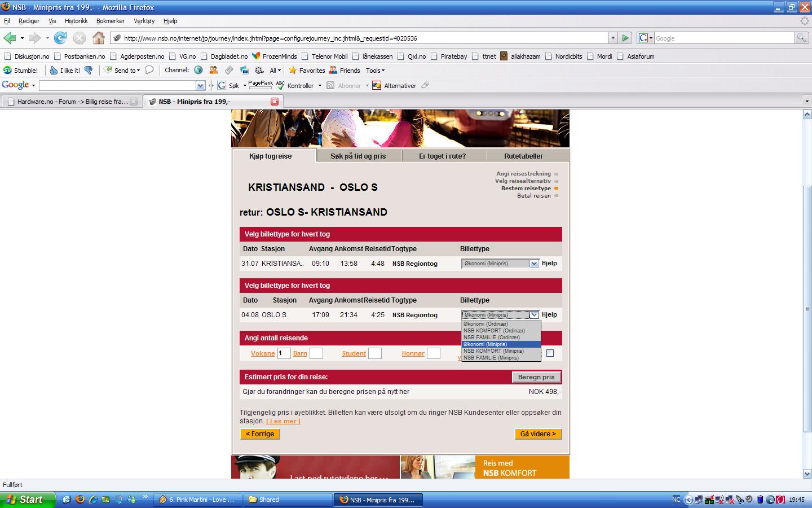Open the Les mer link
Image resolution: width=812 pixels, height=508 pixels.
pos(283,421)
